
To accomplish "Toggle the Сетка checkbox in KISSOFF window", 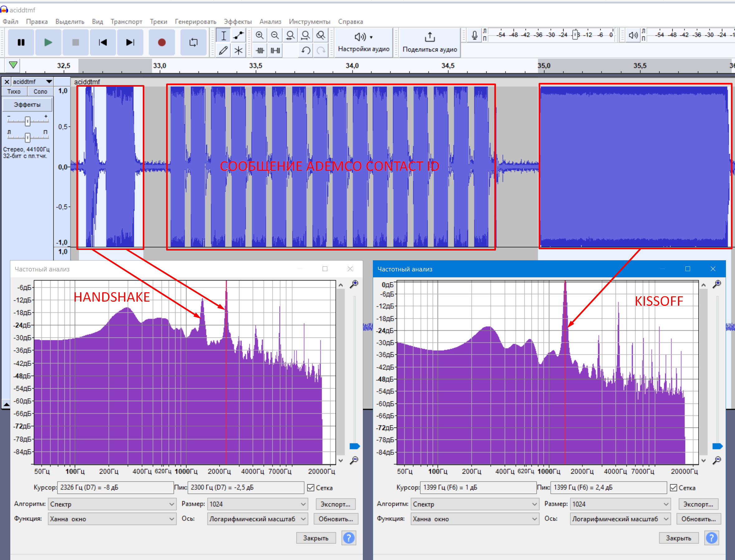I will coord(674,488).
